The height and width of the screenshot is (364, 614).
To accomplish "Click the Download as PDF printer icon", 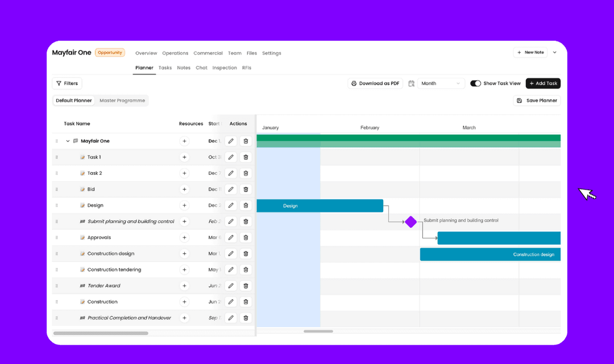I will [x=354, y=83].
